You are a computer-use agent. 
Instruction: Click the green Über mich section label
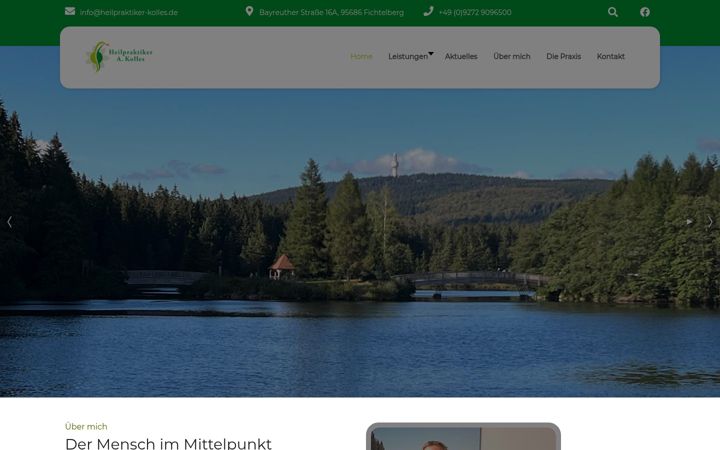point(86,427)
